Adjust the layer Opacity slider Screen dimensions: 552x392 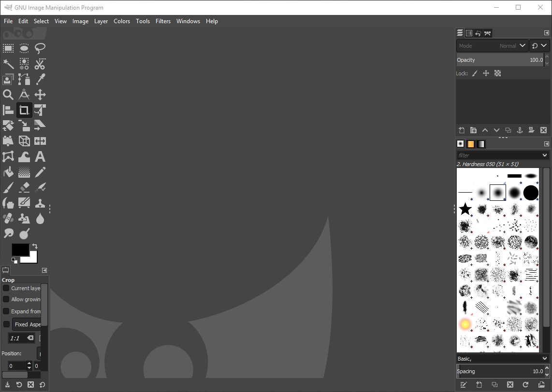pos(500,60)
